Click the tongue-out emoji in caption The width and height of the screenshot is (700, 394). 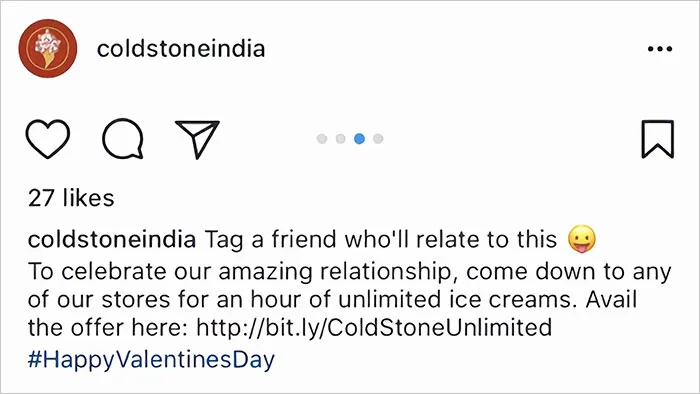(582, 239)
